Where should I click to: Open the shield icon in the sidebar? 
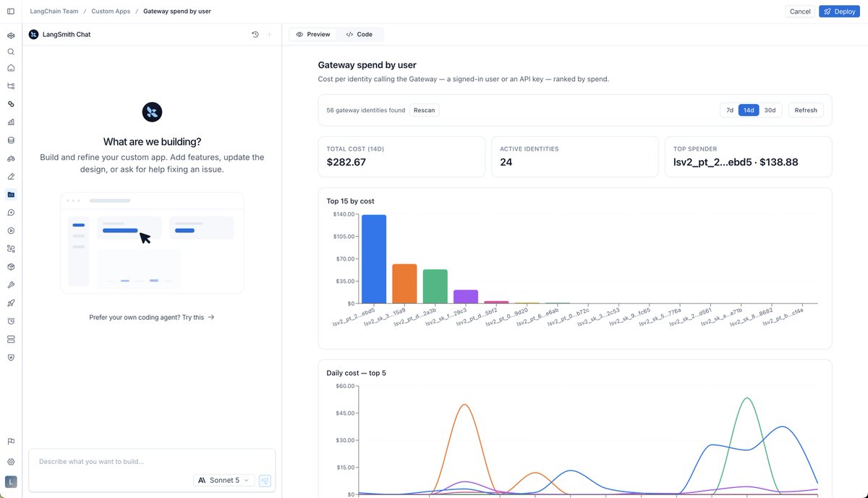pyautogui.click(x=11, y=358)
